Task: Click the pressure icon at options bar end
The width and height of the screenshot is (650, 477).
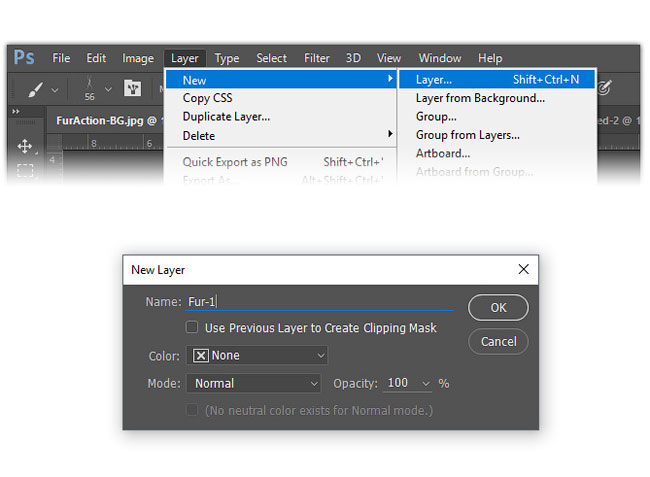Action: click(x=605, y=87)
